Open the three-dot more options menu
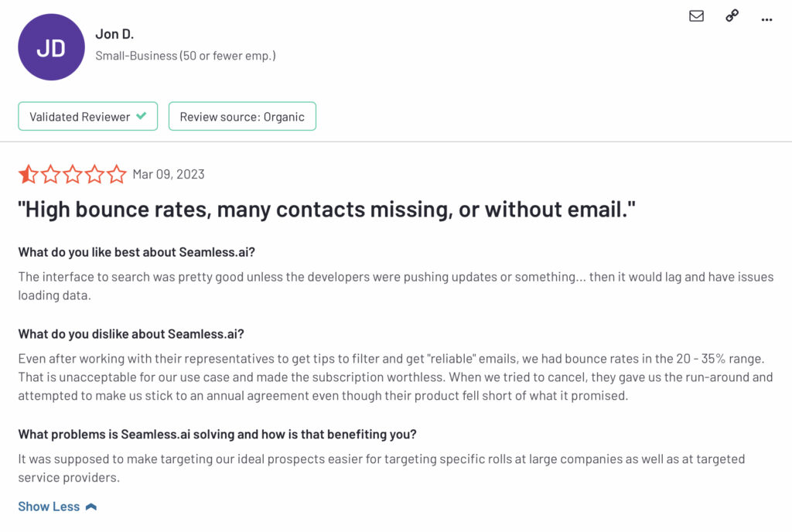 point(766,19)
